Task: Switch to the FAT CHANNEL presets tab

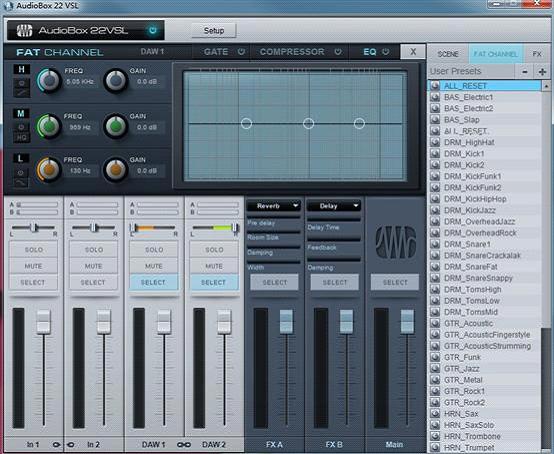Action: click(495, 54)
